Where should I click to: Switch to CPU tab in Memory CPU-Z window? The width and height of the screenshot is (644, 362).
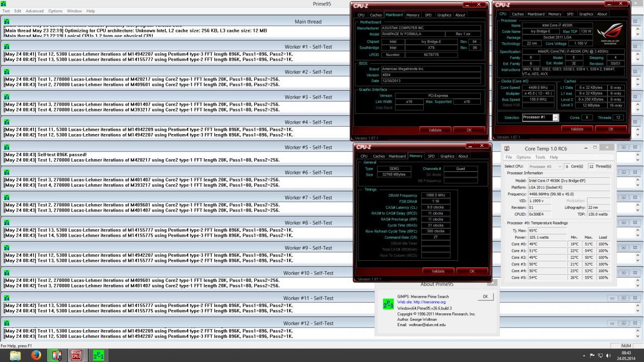tap(364, 156)
